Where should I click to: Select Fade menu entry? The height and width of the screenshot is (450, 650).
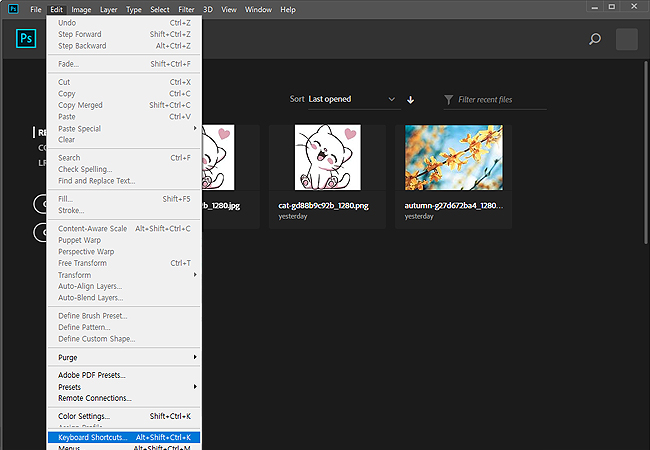124,64
